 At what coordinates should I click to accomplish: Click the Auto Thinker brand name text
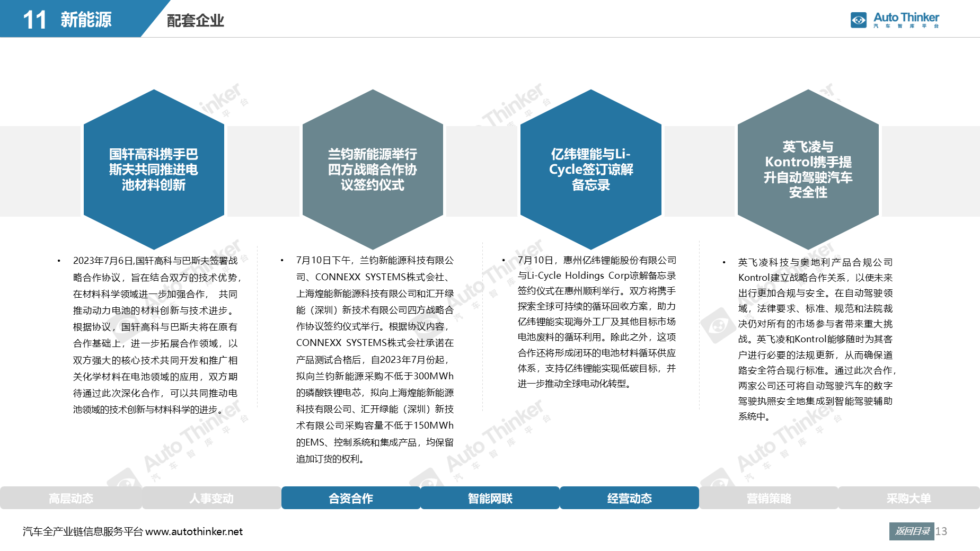(906, 17)
